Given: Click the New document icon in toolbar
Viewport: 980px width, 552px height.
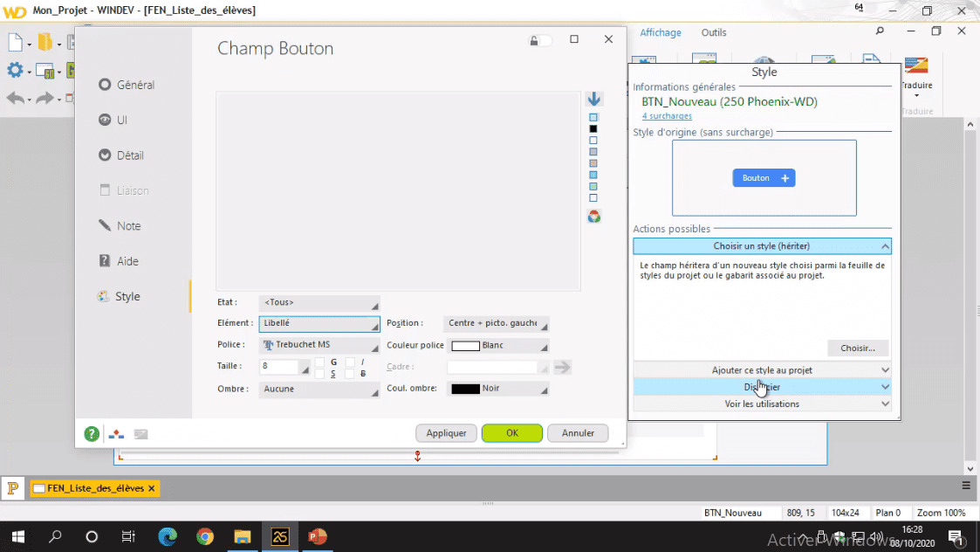Looking at the screenshot, I should point(16,43).
